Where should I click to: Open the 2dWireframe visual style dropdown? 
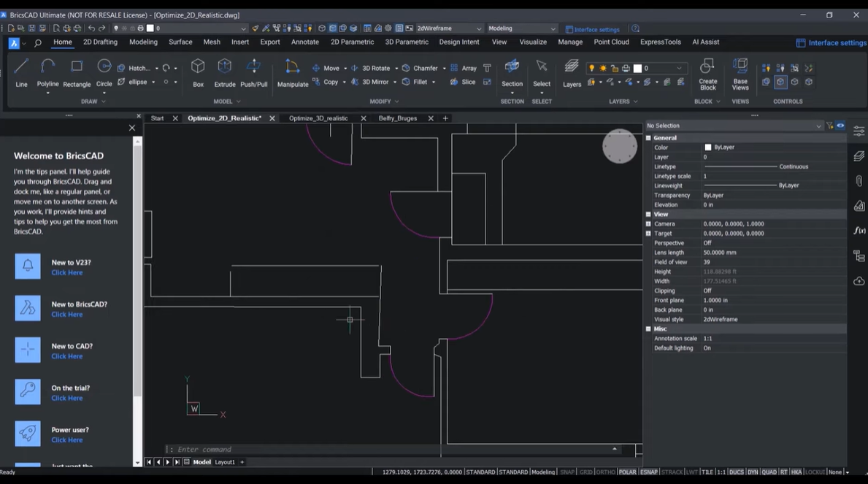pyautogui.click(x=448, y=28)
